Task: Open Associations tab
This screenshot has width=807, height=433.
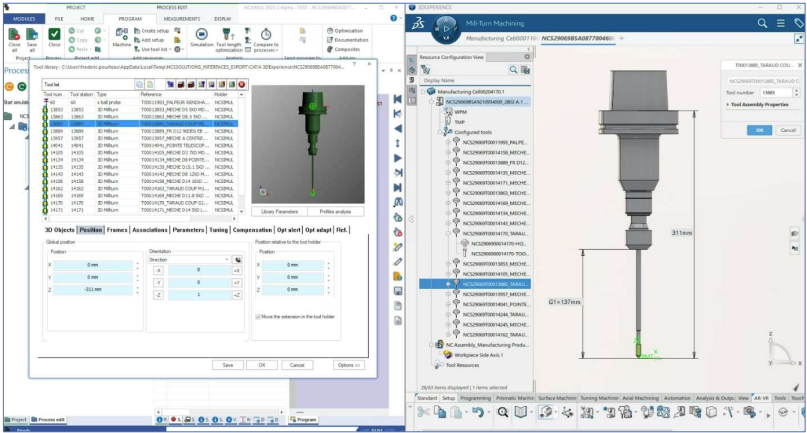Action: pyautogui.click(x=150, y=230)
